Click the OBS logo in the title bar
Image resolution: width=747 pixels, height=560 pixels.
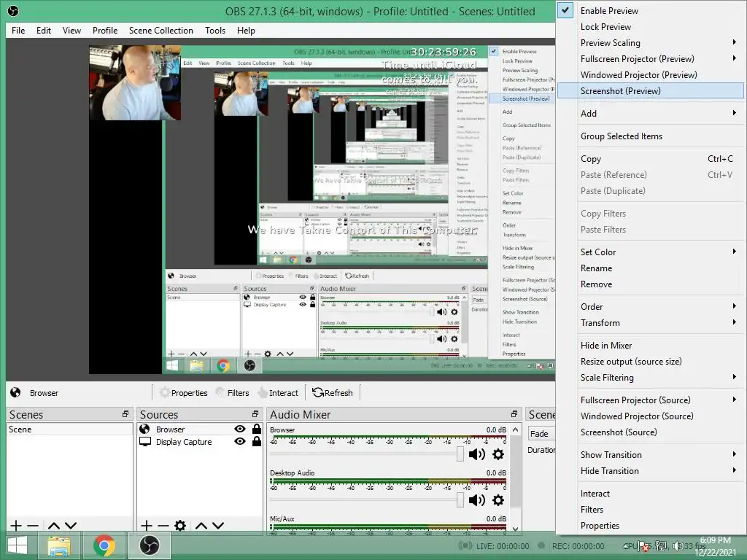(x=13, y=10)
